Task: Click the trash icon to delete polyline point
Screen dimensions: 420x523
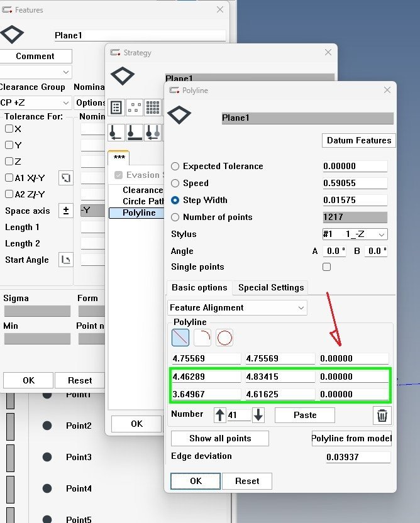Action: tap(382, 415)
